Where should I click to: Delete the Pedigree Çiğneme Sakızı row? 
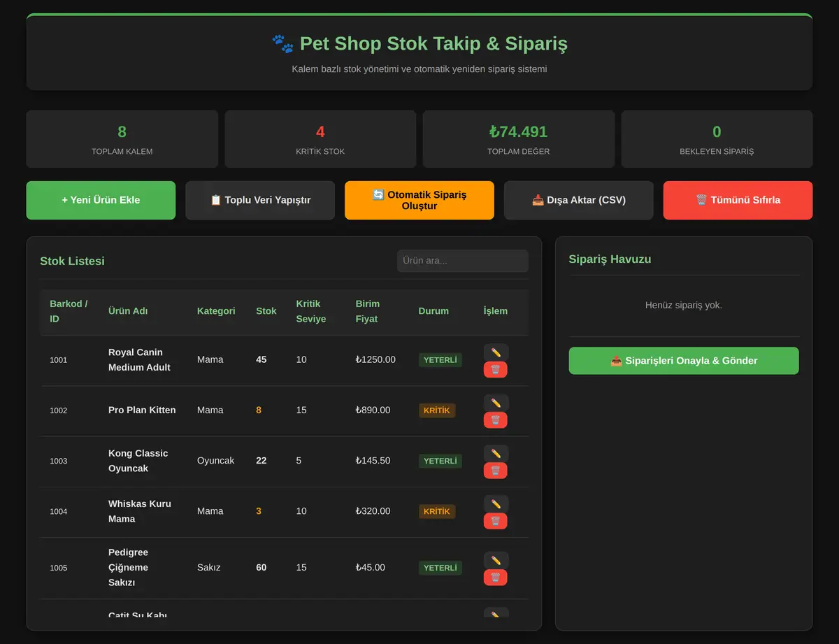(496, 578)
